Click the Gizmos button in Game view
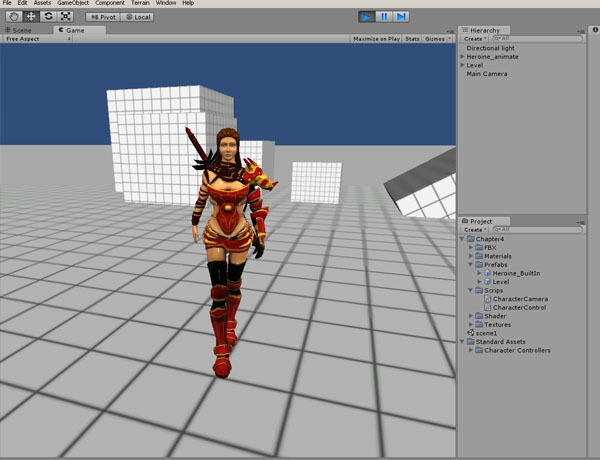The width and height of the screenshot is (600, 460). tap(436, 38)
